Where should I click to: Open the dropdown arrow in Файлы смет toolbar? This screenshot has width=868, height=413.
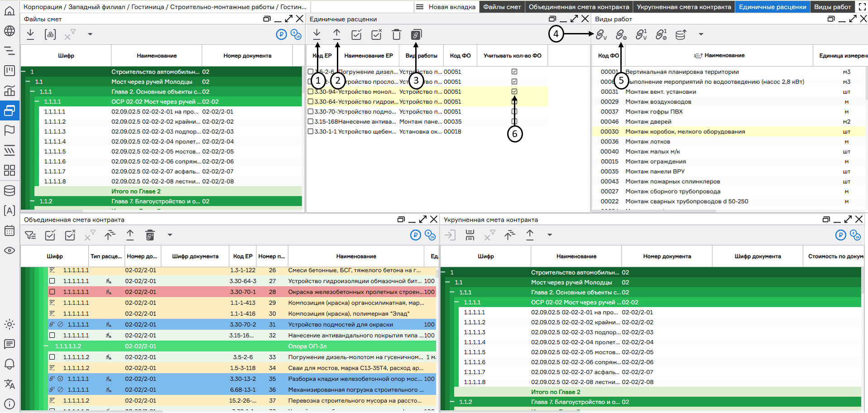tap(90, 34)
